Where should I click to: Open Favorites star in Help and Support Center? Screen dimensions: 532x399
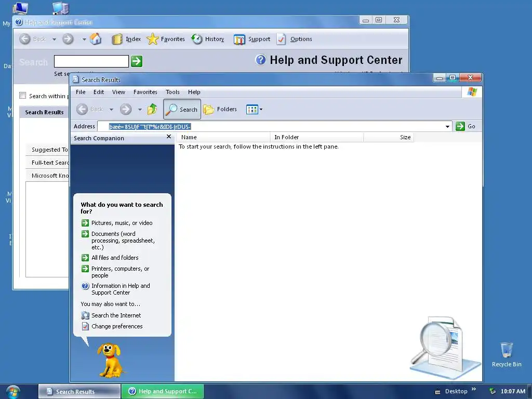tap(153, 39)
